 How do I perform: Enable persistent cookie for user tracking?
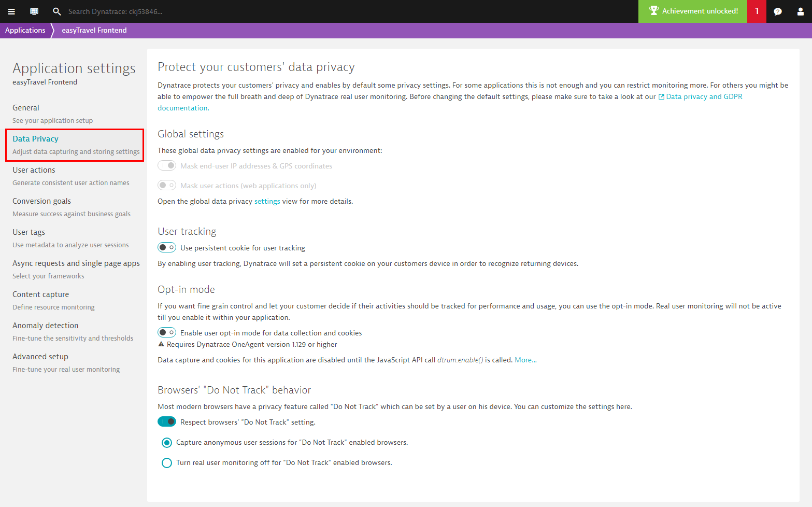167,247
